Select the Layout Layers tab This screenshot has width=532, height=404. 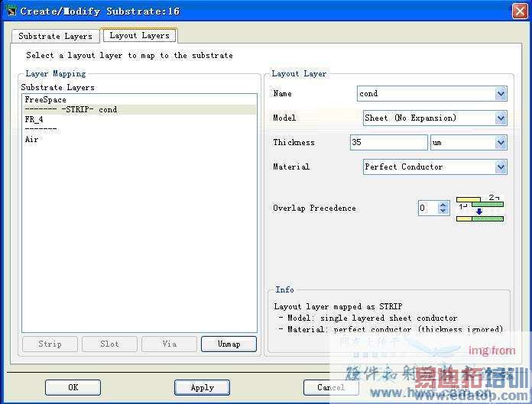(x=139, y=36)
